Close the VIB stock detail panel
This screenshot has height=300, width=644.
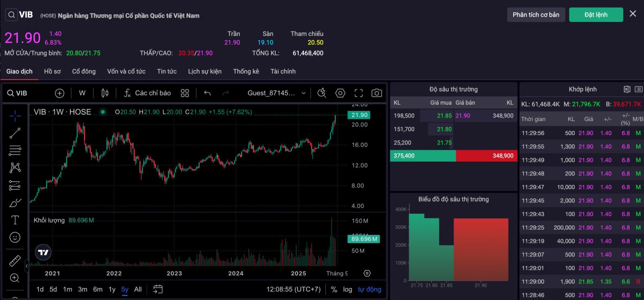pyautogui.click(x=633, y=14)
